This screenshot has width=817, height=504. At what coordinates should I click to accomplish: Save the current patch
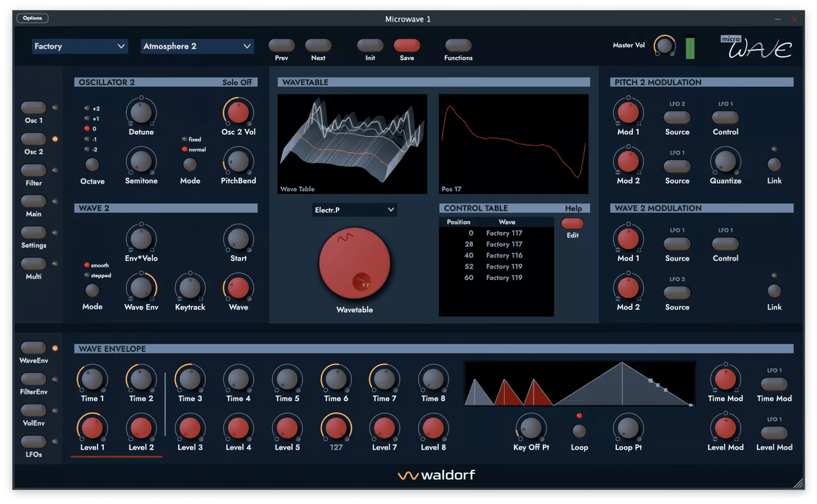(407, 46)
